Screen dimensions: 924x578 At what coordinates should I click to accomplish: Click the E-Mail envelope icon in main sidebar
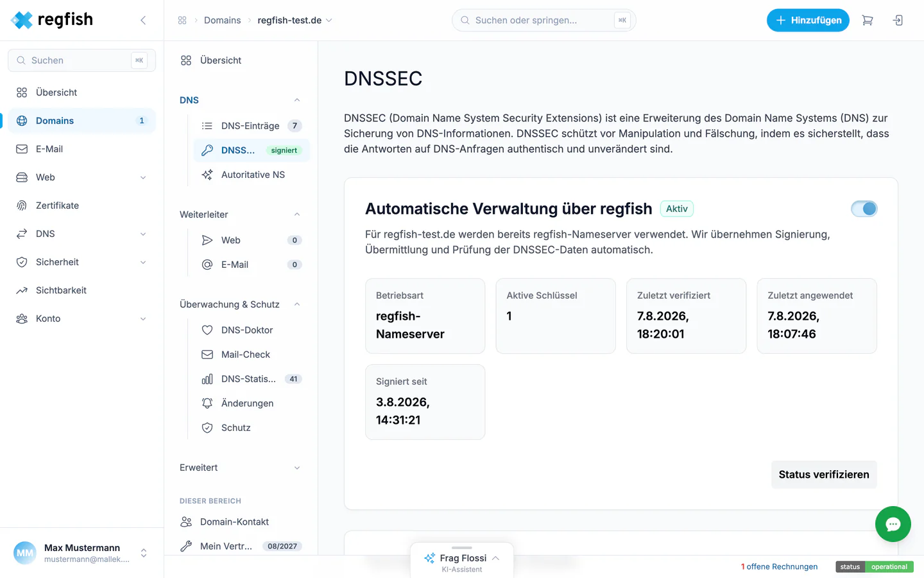pyautogui.click(x=22, y=149)
